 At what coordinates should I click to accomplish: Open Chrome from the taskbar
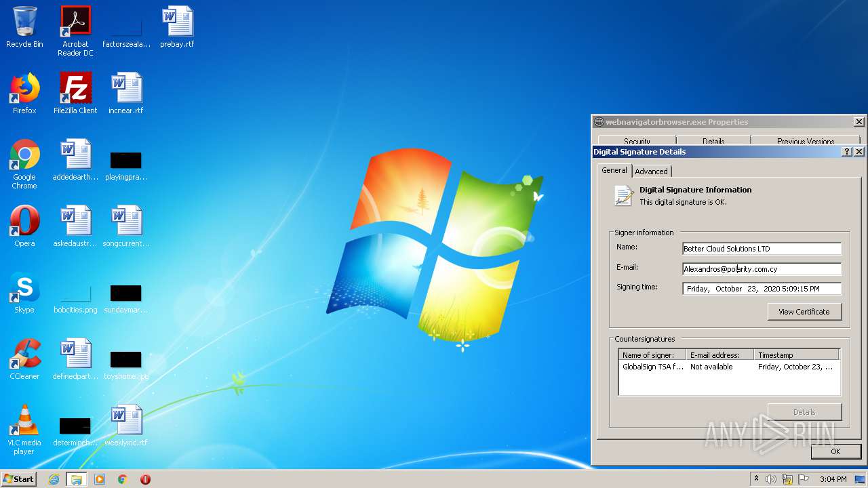coord(122,479)
